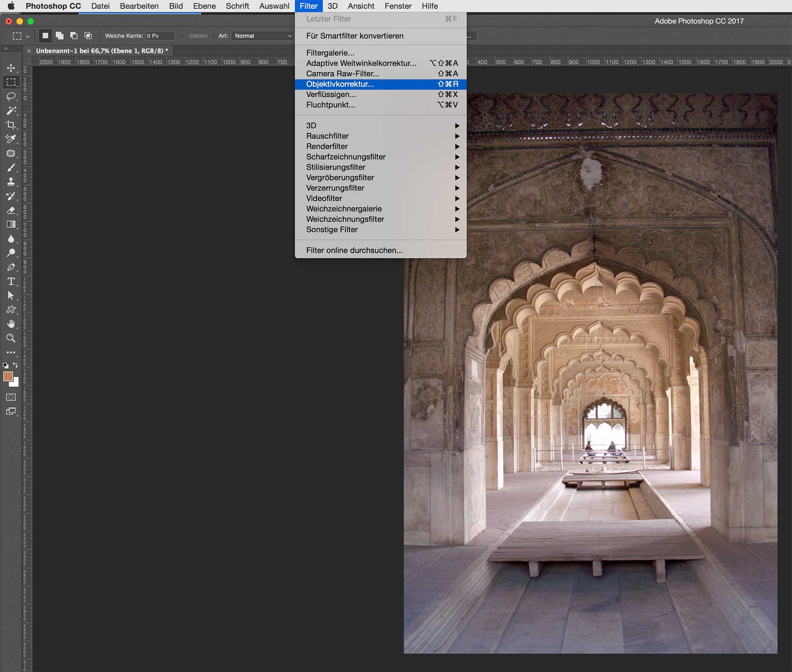The image size is (792, 672).
Task: Select the Gradient tool
Action: point(11,225)
